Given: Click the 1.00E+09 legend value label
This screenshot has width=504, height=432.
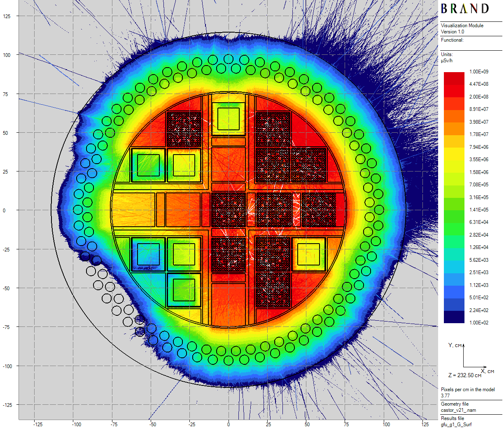Looking at the screenshot, I should (478, 72).
